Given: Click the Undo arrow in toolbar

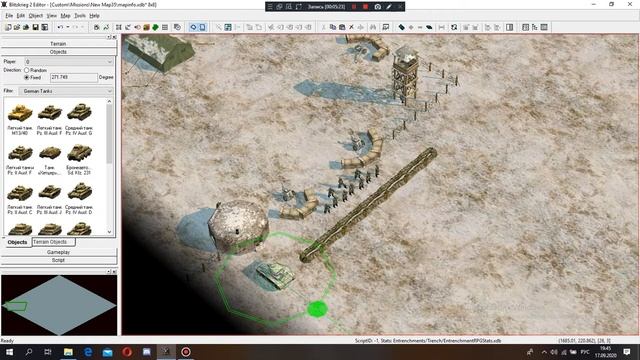Looking at the screenshot, I should (x=60, y=27).
